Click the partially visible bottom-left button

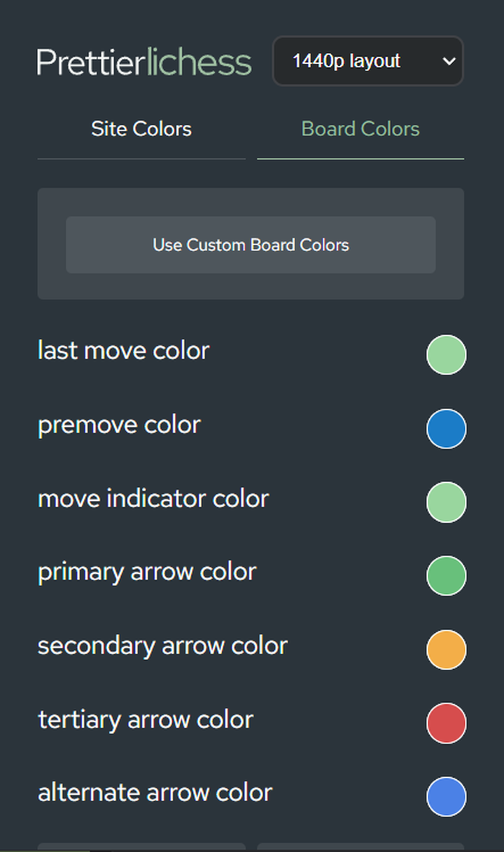point(141,847)
